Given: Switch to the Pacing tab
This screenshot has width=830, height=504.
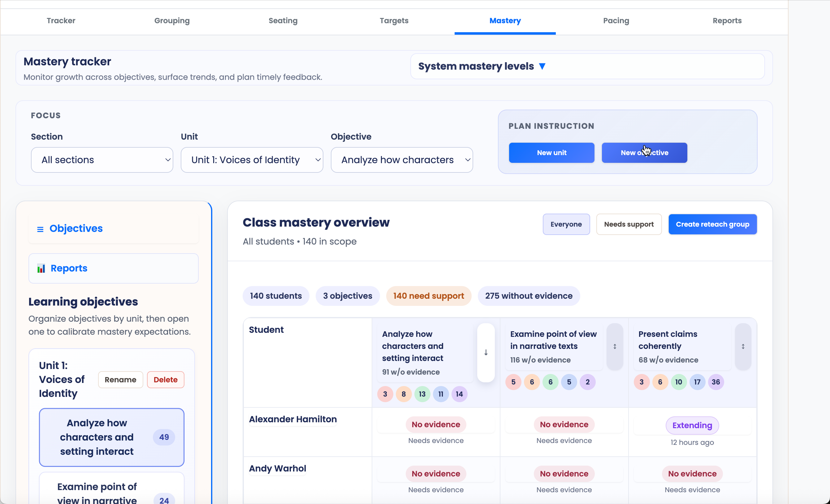Looking at the screenshot, I should (x=616, y=20).
